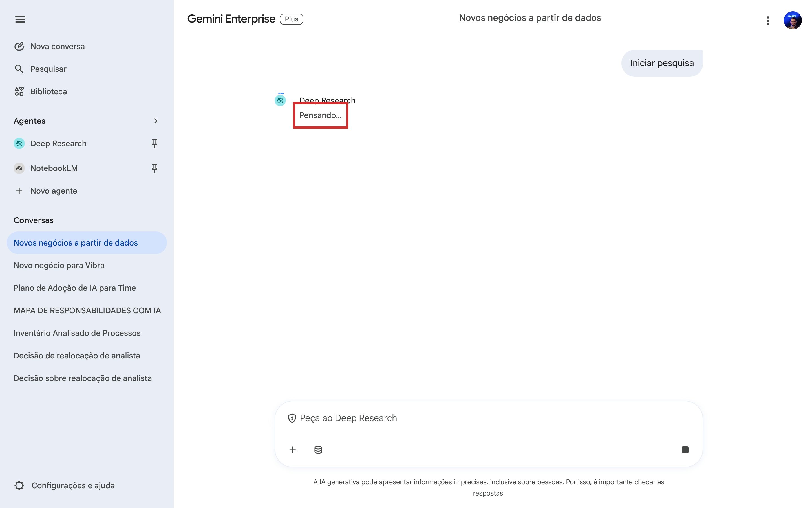Open the data sources database icon

click(x=318, y=450)
